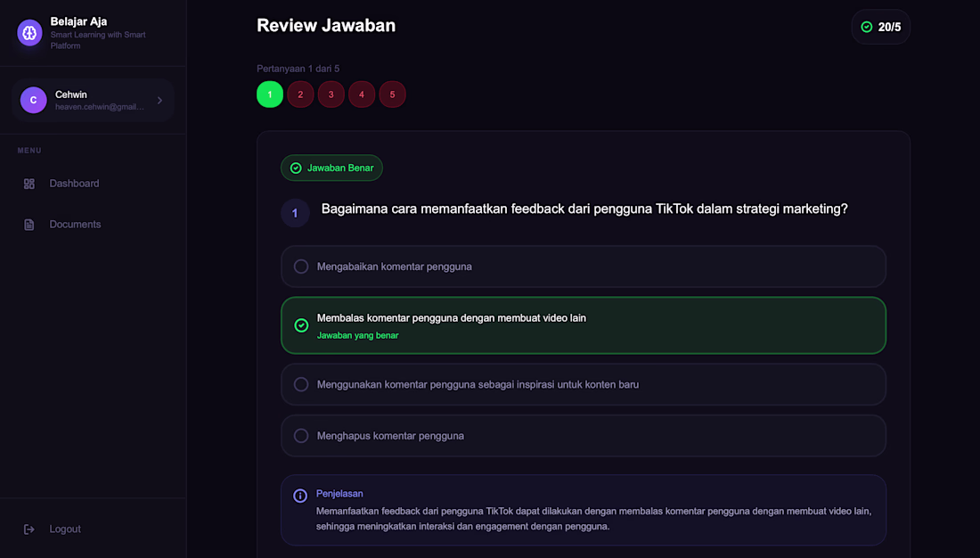Viewport: 980px width, 558px height.
Task: Select radio option Menghapus komentar pengguna
Action: point(301,436)
